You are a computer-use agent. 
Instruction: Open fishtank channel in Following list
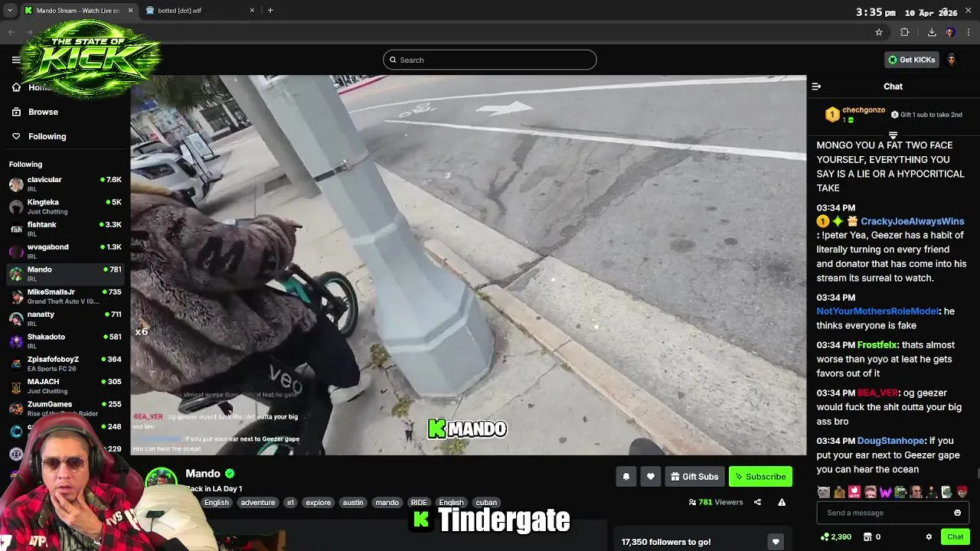tap(65, 229)
